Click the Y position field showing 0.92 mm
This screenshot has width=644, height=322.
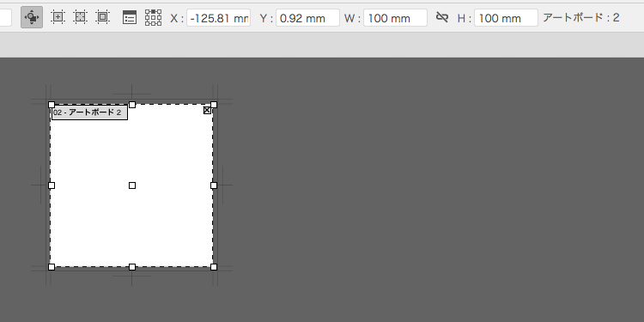click(x=307, y=18)
